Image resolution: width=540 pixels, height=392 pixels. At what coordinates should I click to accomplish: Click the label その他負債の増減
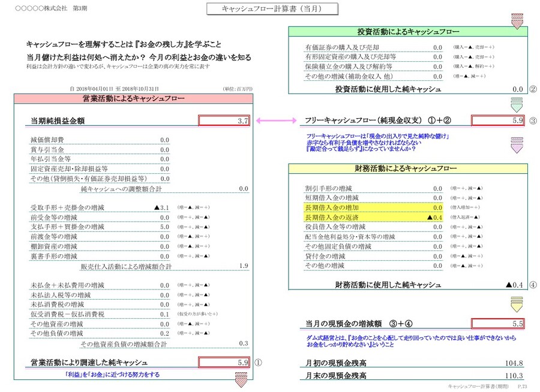57,333
